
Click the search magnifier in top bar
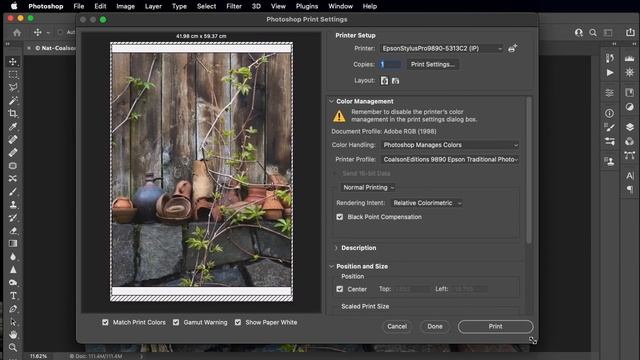[593, 33]
